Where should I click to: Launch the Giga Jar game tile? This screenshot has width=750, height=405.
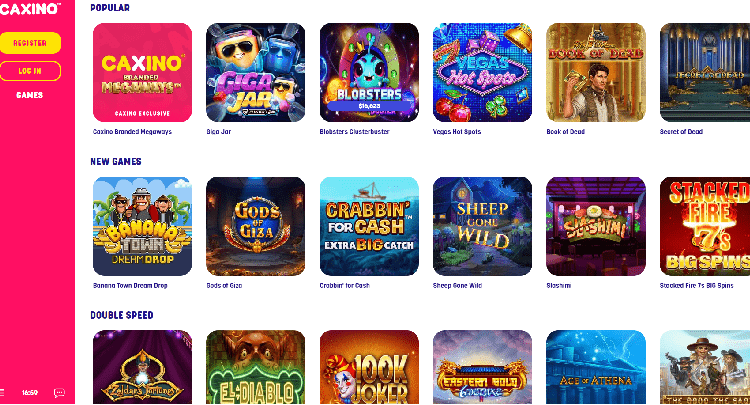coord(255,73)
